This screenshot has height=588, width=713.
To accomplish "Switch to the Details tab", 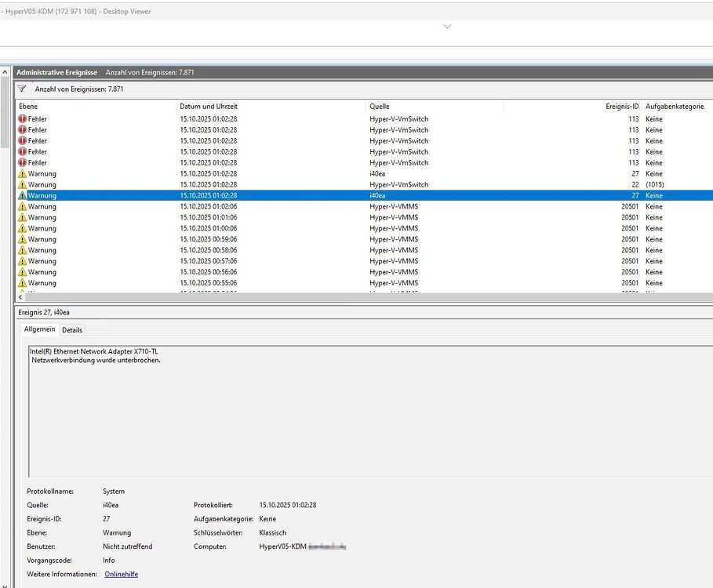I will pos(72,330).
